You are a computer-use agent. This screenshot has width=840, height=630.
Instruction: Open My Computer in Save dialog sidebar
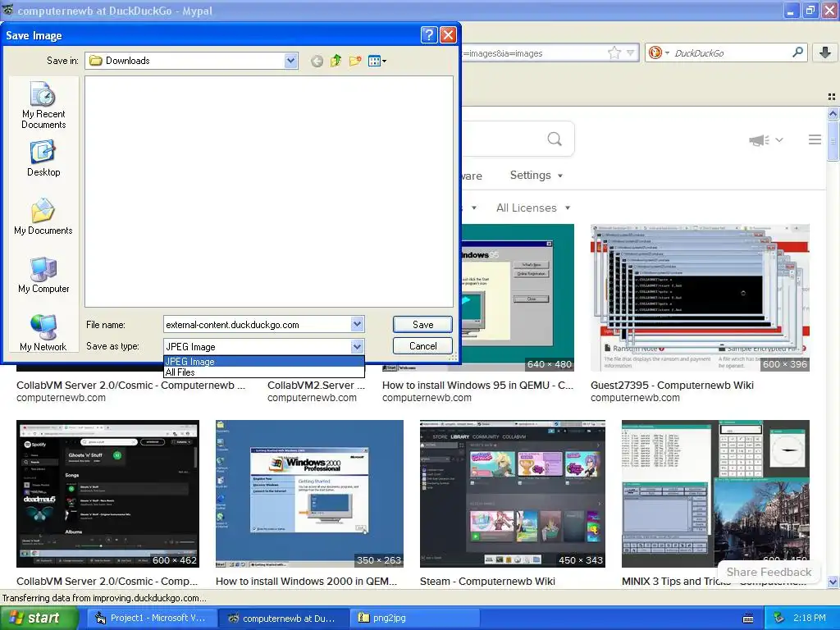pyautogui.click(x=43, y=275)
